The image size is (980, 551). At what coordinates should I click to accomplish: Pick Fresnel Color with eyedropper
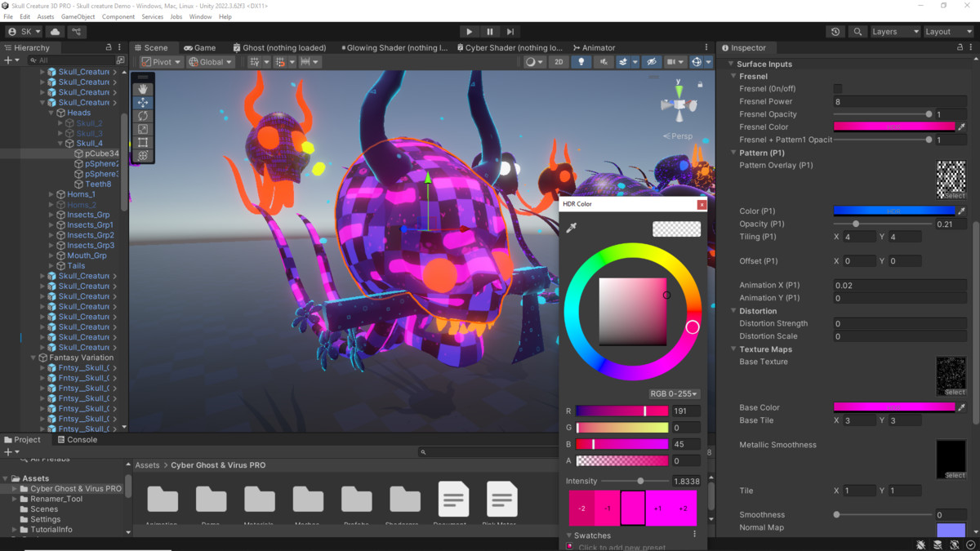(961, 127)
